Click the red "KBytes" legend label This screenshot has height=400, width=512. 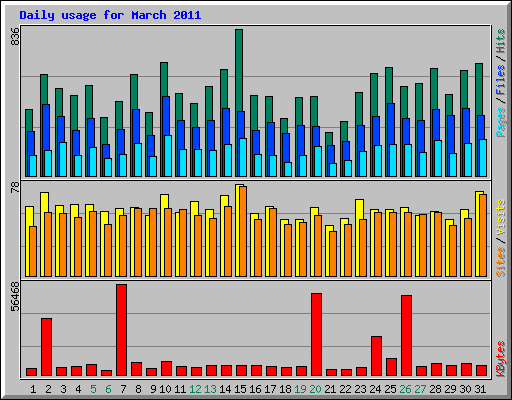click(x=501, y=359)
